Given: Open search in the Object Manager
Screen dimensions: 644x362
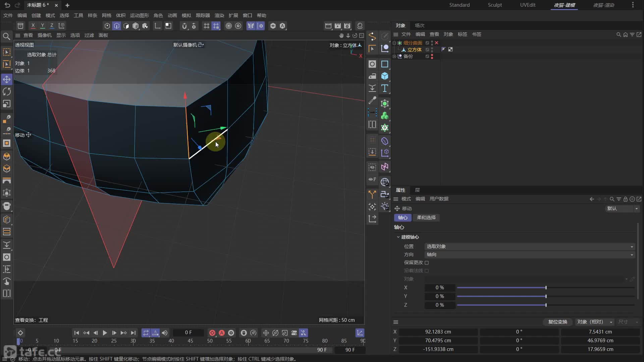Looking at the screenshot, I should coord(619,35).
